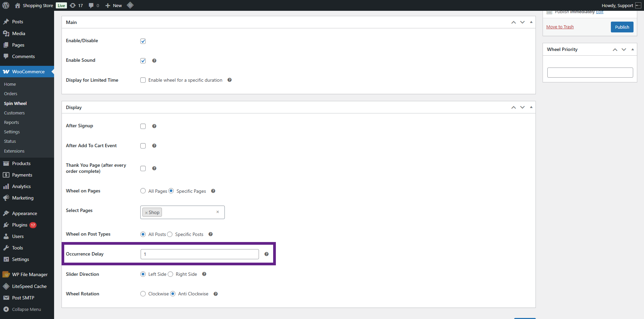This screenshot has width=644, height=319.
Task: Click the Publish button
Action: 622,27
